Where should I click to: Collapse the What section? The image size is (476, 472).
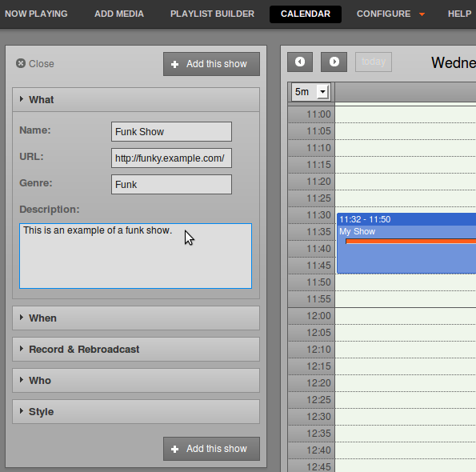coord(136,99)
